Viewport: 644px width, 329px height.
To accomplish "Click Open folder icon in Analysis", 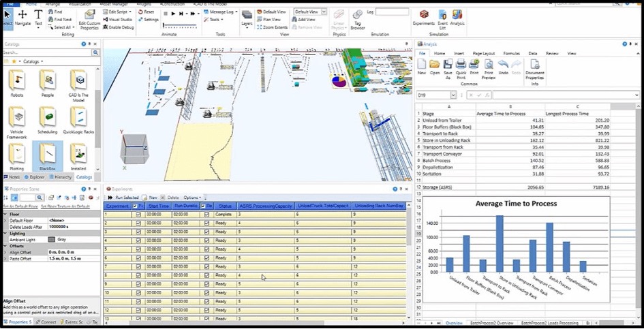I will click(435, 67).
